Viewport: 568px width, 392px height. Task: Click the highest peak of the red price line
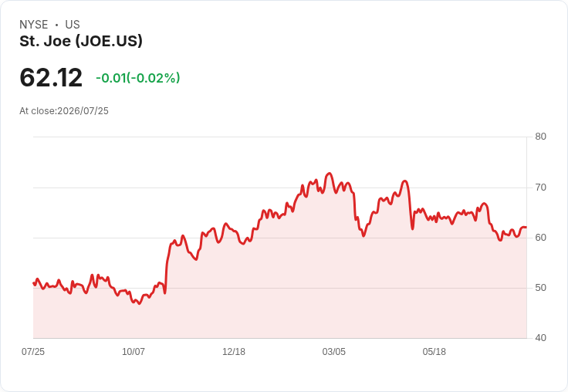point(329,174)
